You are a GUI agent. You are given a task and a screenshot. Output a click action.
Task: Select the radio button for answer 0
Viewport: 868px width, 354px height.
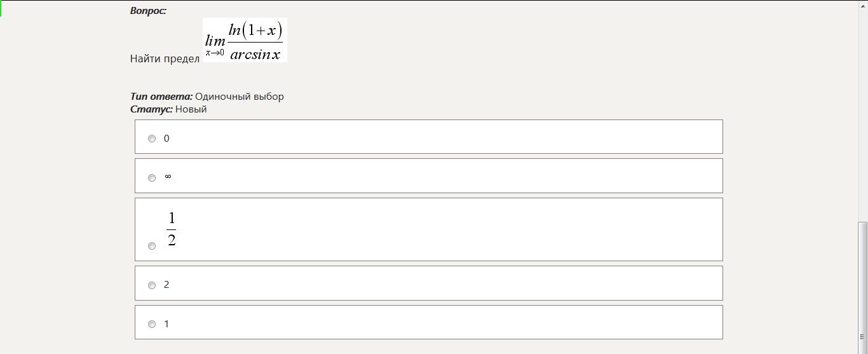pyautogui.click(x=152, y=139)
